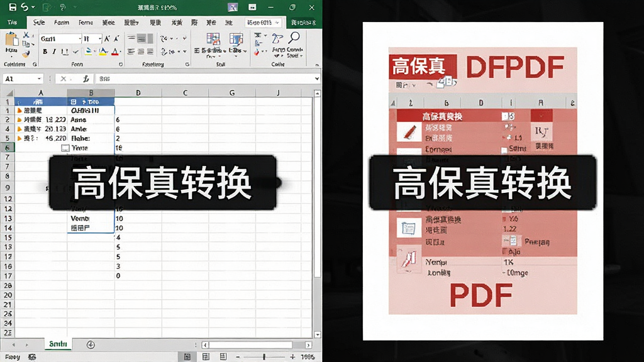Click the Tell Me search box in ribbon
Image resolution: width=644 pixels, height=362 pixels.
click(262, 23)
